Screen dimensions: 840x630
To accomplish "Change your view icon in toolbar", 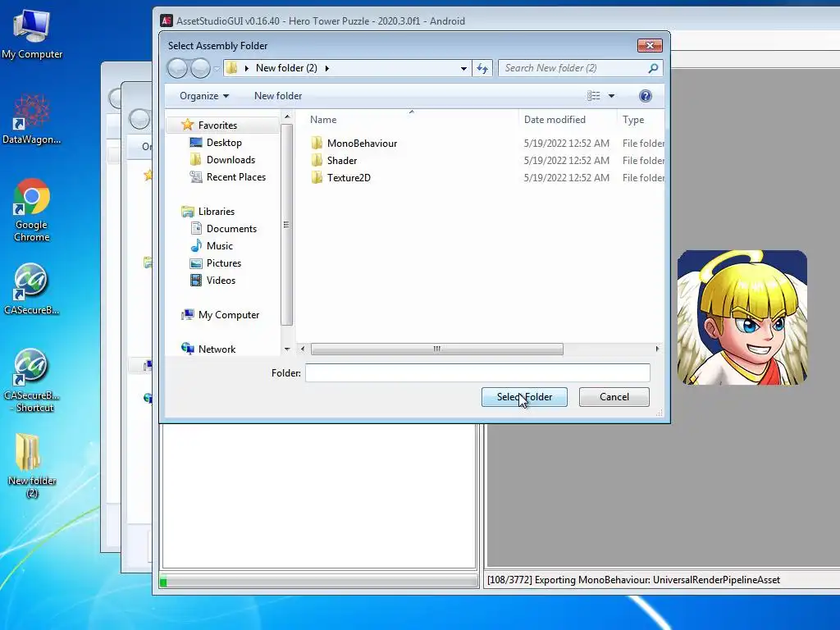I will click(594, 96).
